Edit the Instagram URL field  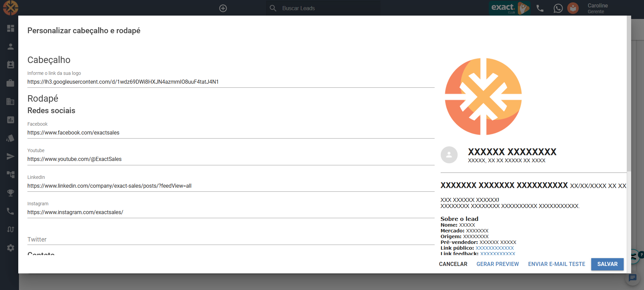(231, 212)
